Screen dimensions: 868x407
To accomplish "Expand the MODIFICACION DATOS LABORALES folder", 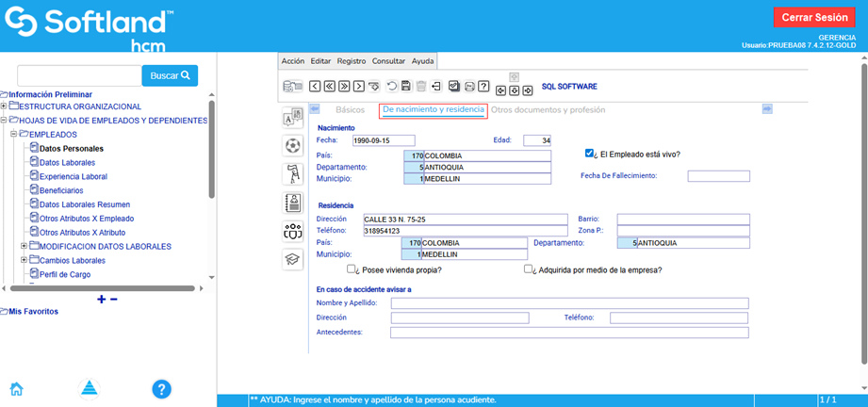I will (x=25, y=246).
